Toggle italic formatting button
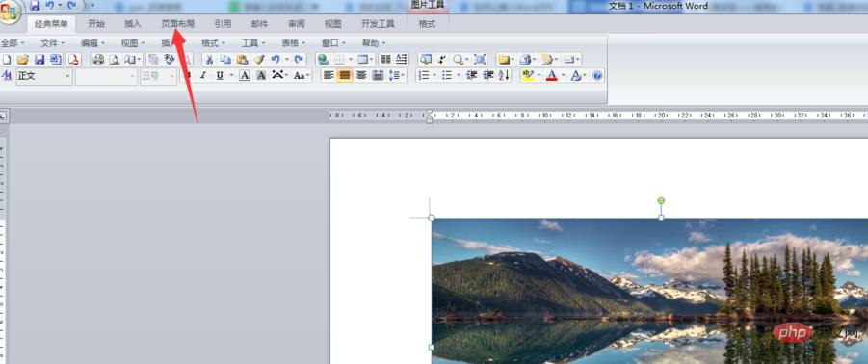 click(203, 76)
